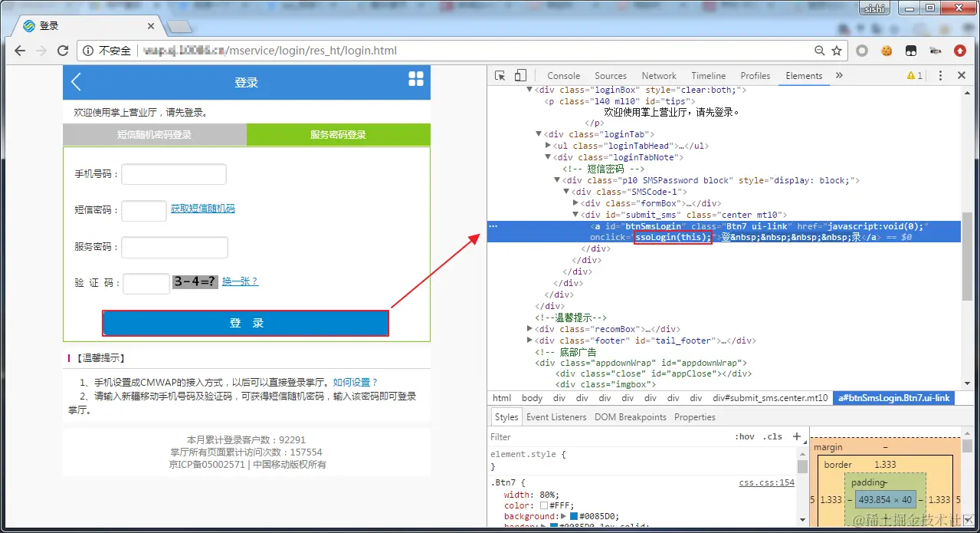Click the 手机号码 phone number input field
This screenshot has width=980, height=533.
173,174
